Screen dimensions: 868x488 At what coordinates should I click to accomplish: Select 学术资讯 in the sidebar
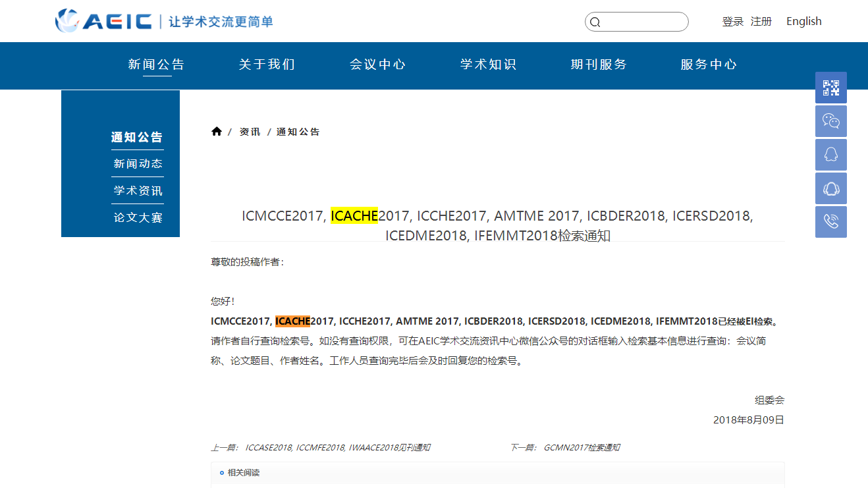138,191
